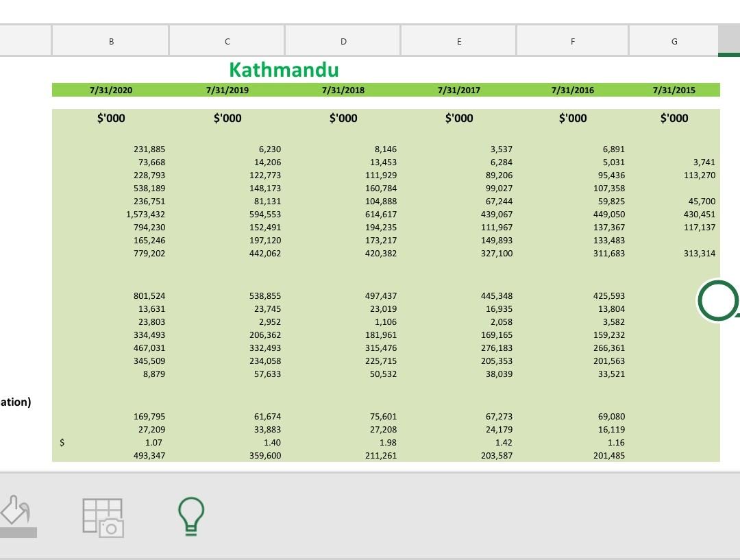The width and height of the screenshot is (740, 560).
Task: Select column G header
Action: click(x=674, y=42)
